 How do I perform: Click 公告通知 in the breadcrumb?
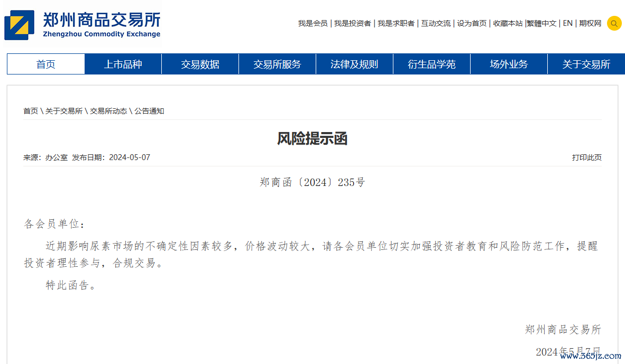(x=149, y=111)
